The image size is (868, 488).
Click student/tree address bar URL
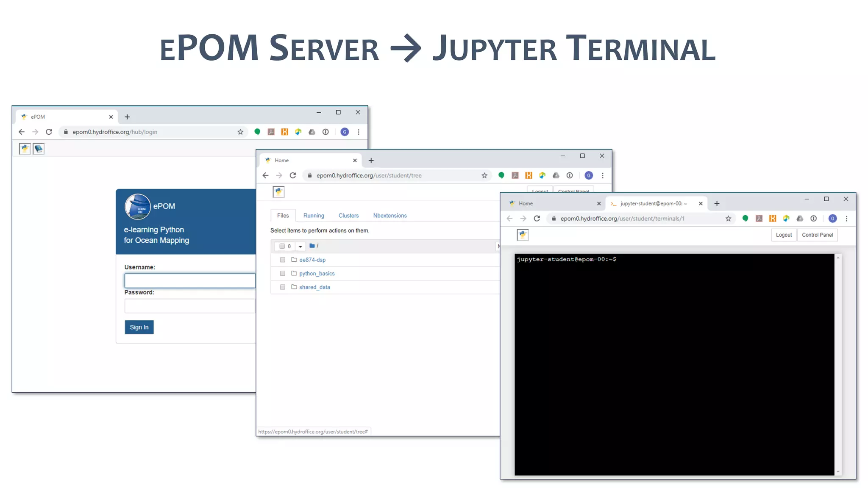(369, 175)
